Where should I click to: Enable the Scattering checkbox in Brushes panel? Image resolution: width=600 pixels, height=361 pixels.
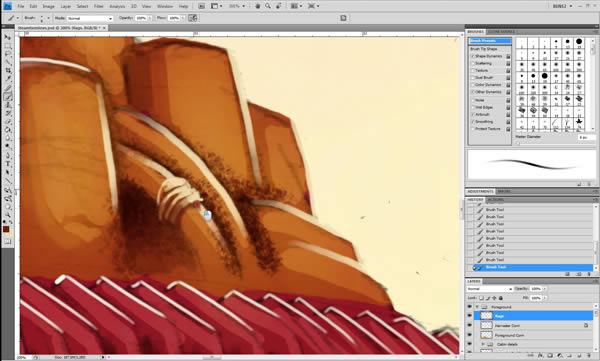[473, 64]
